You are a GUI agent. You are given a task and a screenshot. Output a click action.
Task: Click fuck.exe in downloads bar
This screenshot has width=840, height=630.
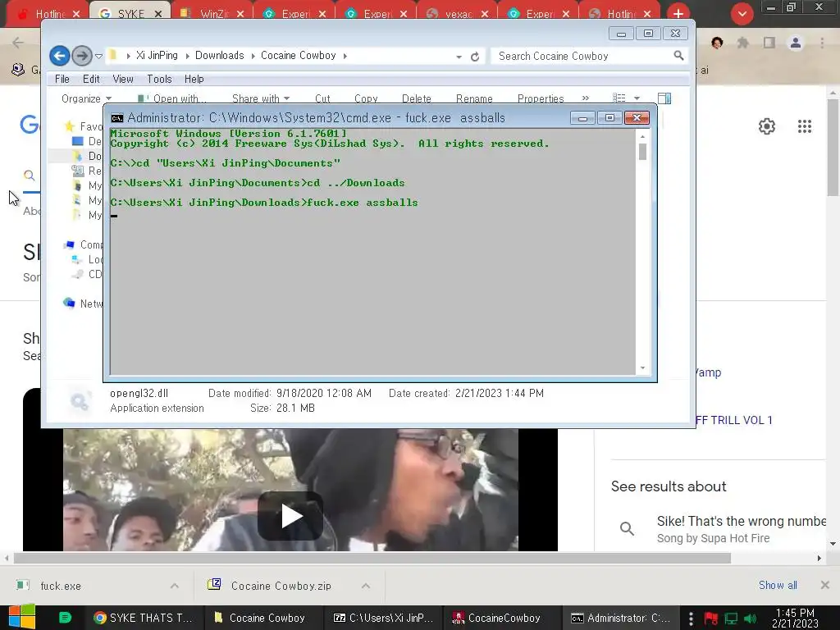[61, 586]
